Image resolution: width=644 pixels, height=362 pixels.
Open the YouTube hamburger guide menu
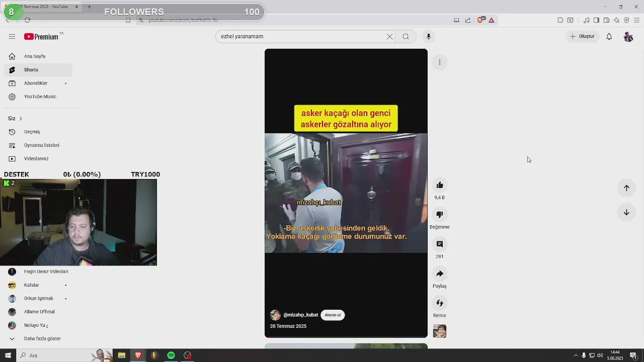point(12,36)
